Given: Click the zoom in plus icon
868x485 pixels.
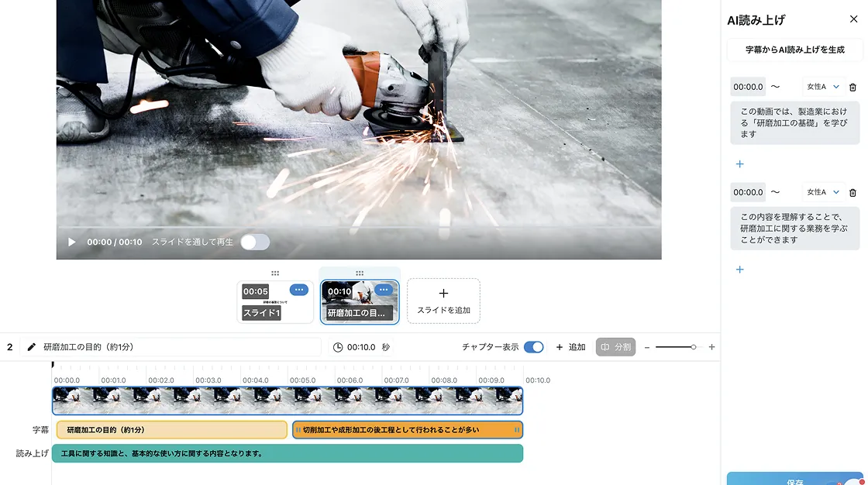Looking at the screenshot, I should point(711,347).
